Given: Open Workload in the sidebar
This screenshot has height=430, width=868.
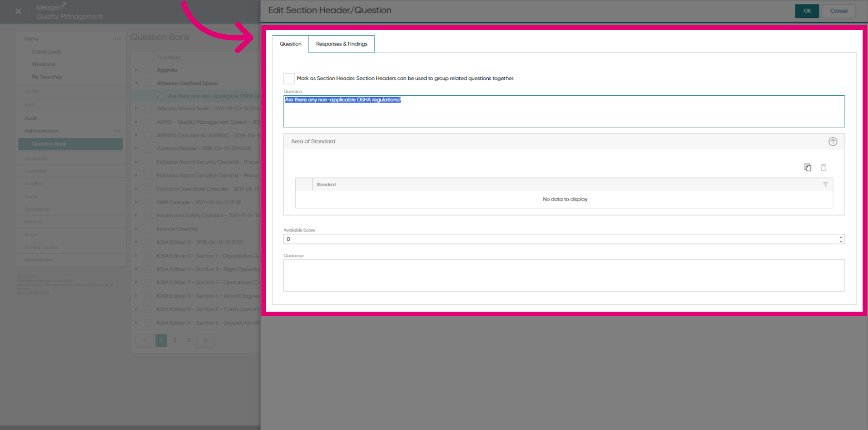Looking at the screenshot, I should pyautogui.click(x=43, y=65).
